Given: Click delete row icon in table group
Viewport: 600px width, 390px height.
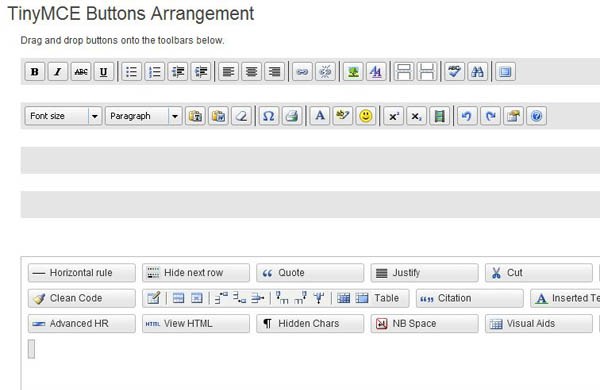Looking at the screenshot, I should tap(258, 298).
